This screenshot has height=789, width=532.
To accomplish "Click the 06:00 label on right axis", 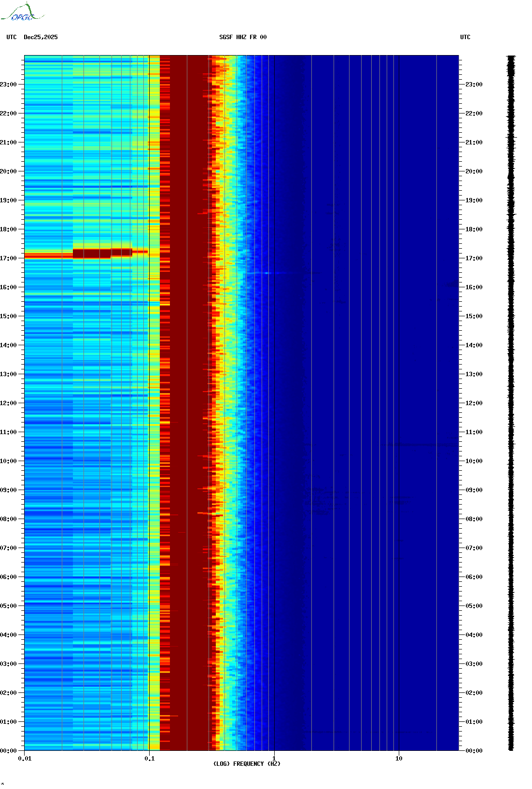I will point(474,577).
